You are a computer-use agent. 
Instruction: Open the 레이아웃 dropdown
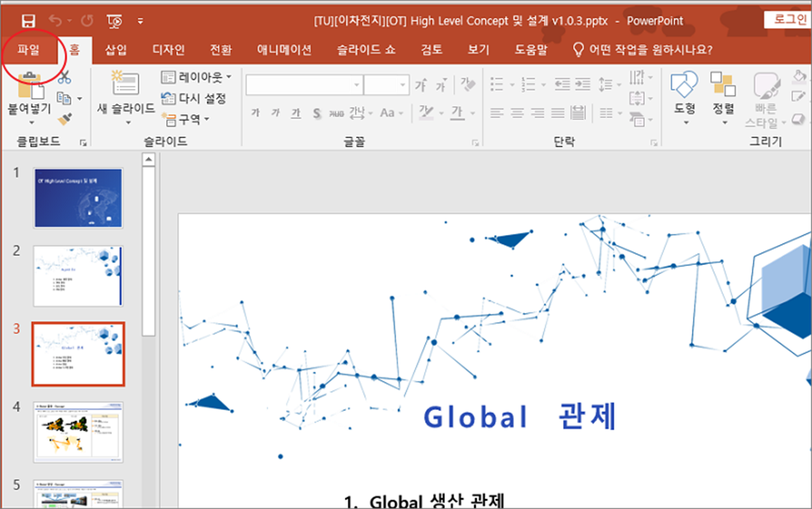pos(197,78)
